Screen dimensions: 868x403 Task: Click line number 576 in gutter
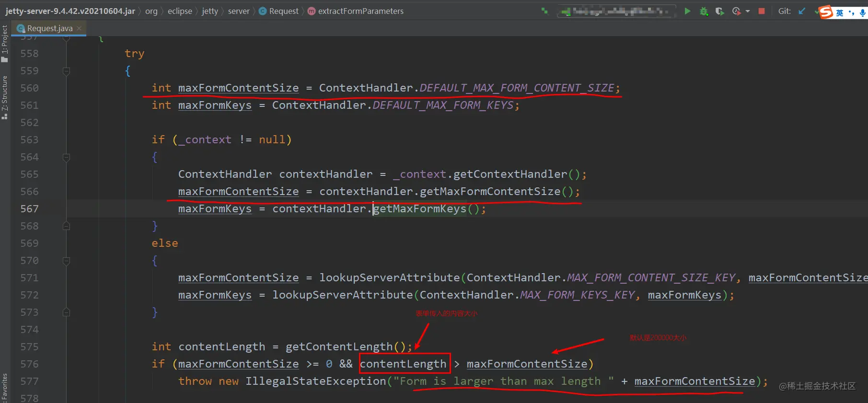[x=29, y=364]
